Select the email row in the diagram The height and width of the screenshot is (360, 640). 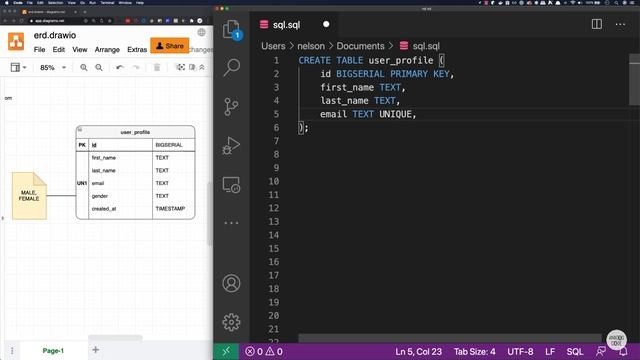pyautogui.click(x=136, y=183)
